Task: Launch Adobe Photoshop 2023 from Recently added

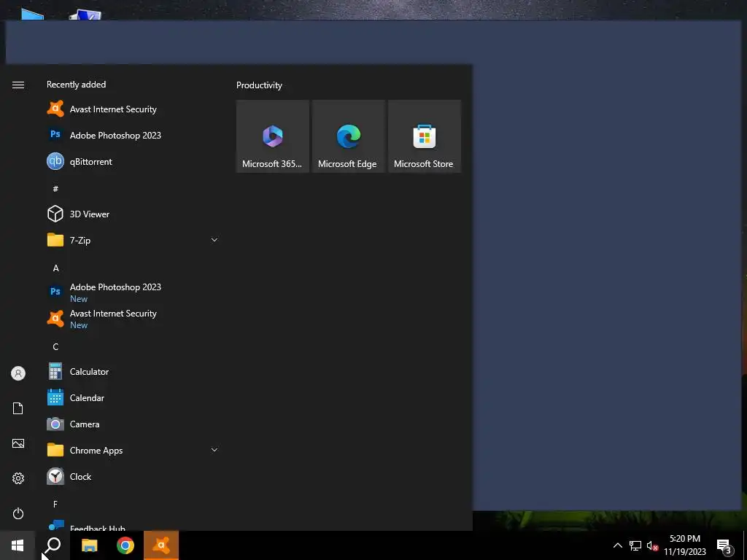Action: click(133, 135)
